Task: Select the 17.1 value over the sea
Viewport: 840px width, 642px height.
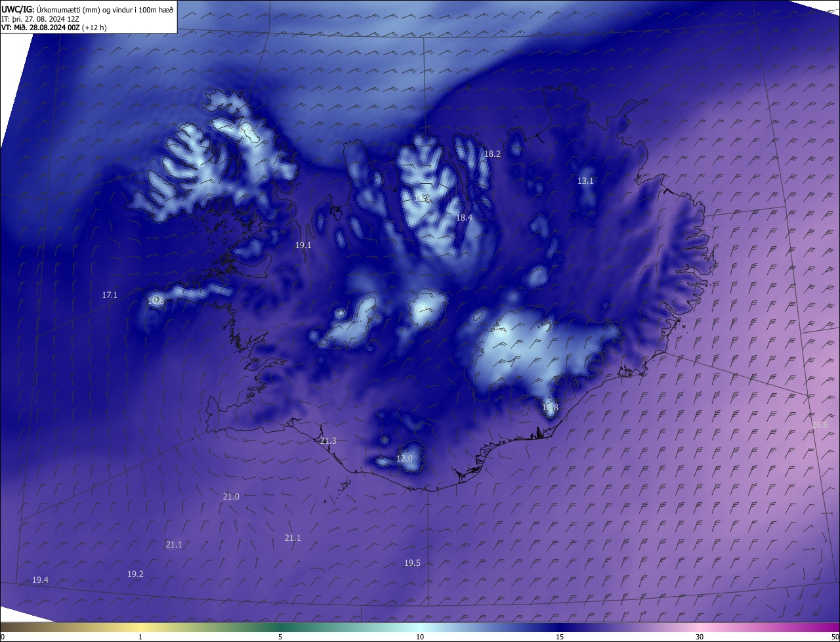Action: (110, 295)
